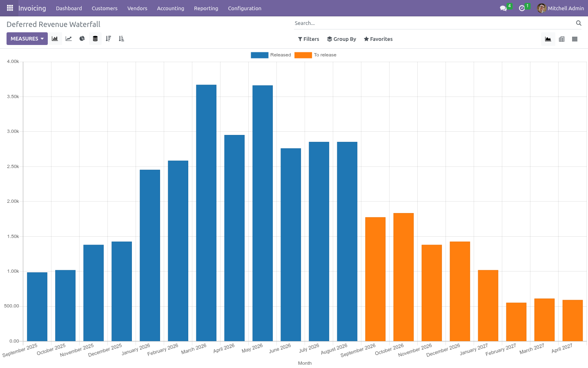This screenshot has width=588, height=368.
Task: Click the search magnifier icon
Action: pos(579,23)
